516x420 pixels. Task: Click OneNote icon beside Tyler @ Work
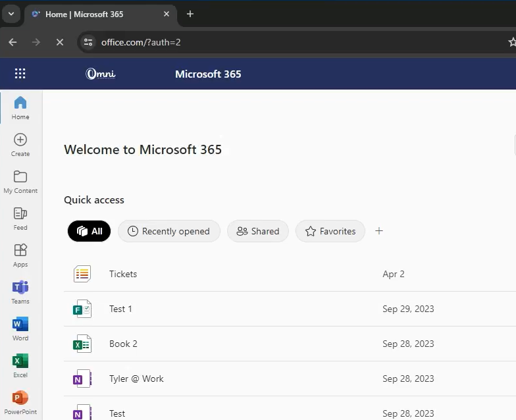click(x=82, y=379)
